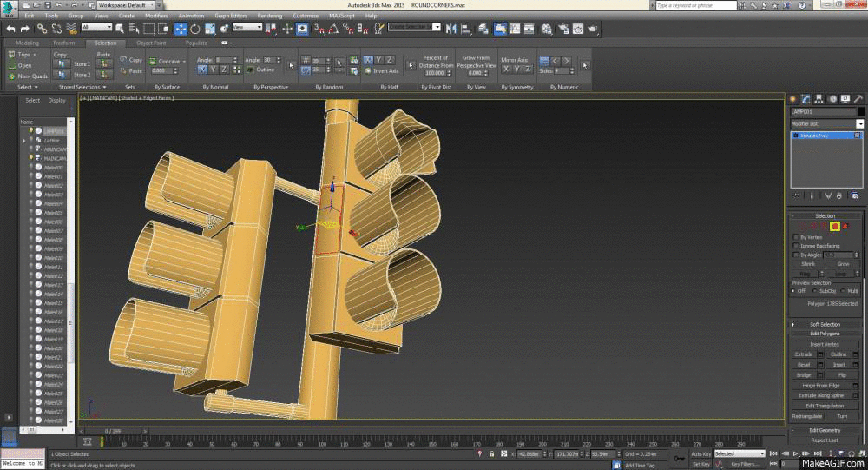Switch to the Object Paint ribbon tab
This screenshot has height=470, width=868.
tap(151, 43)
